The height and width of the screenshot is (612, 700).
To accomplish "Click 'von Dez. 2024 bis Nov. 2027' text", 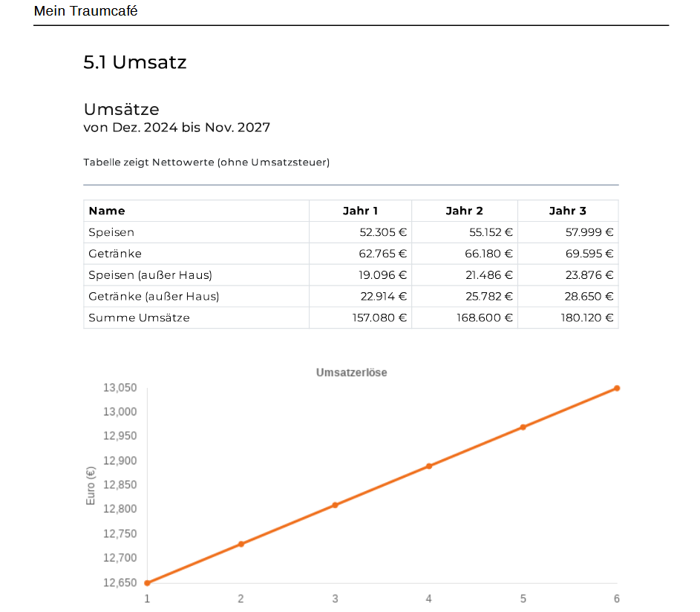I will click(177, 128).
